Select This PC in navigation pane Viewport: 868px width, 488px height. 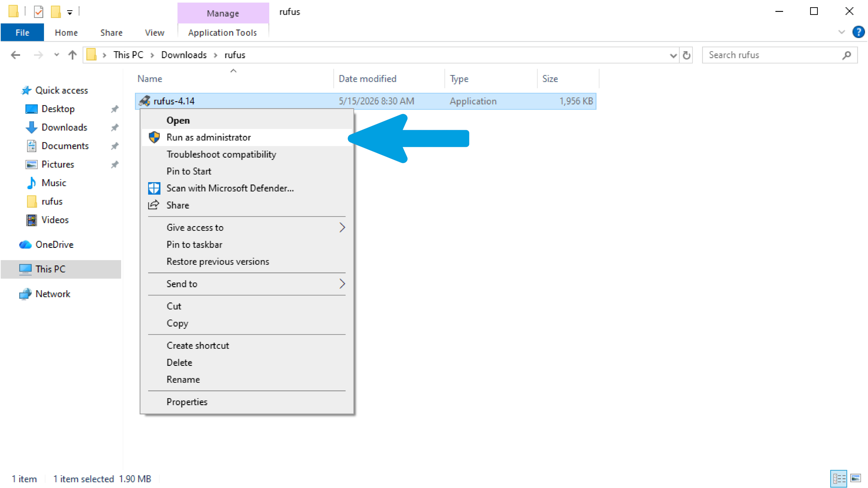61,269
